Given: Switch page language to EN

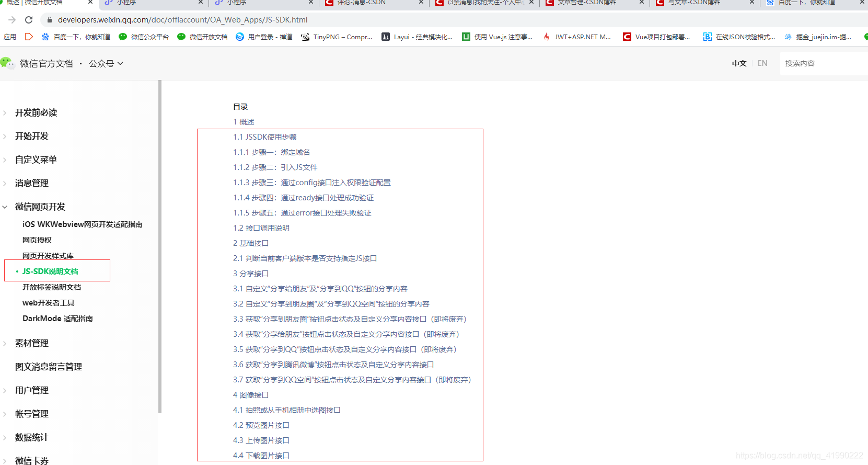Looking at the screenshot, I should 762,63.
